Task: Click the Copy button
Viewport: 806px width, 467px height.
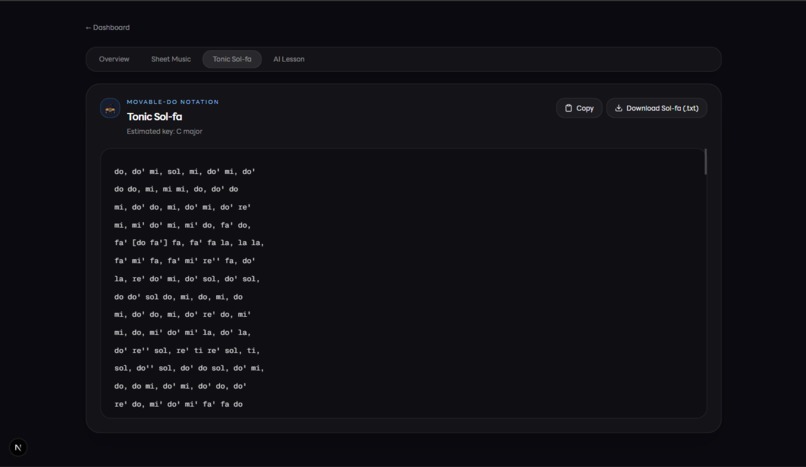Action: click(x=579, y=108)
